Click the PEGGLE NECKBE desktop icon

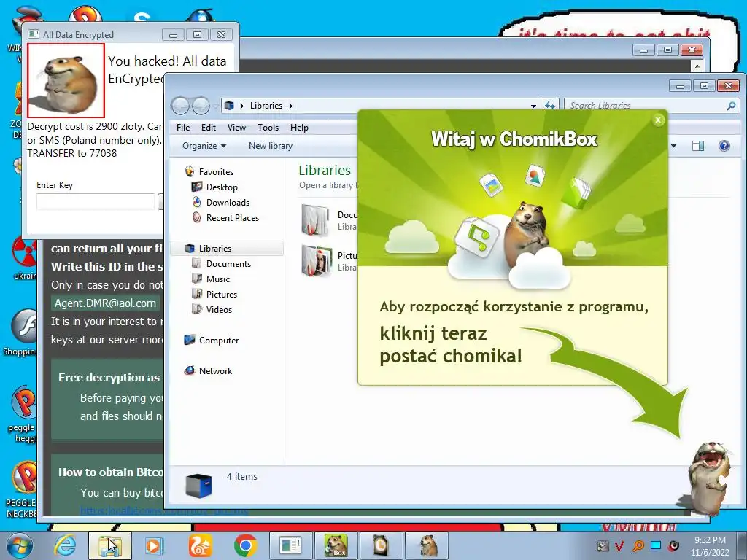tap(21, 489)
